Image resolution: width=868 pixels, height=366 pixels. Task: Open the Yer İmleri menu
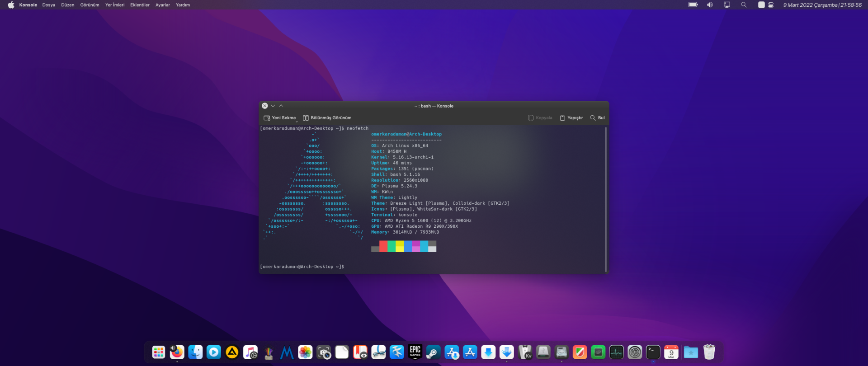115,5
